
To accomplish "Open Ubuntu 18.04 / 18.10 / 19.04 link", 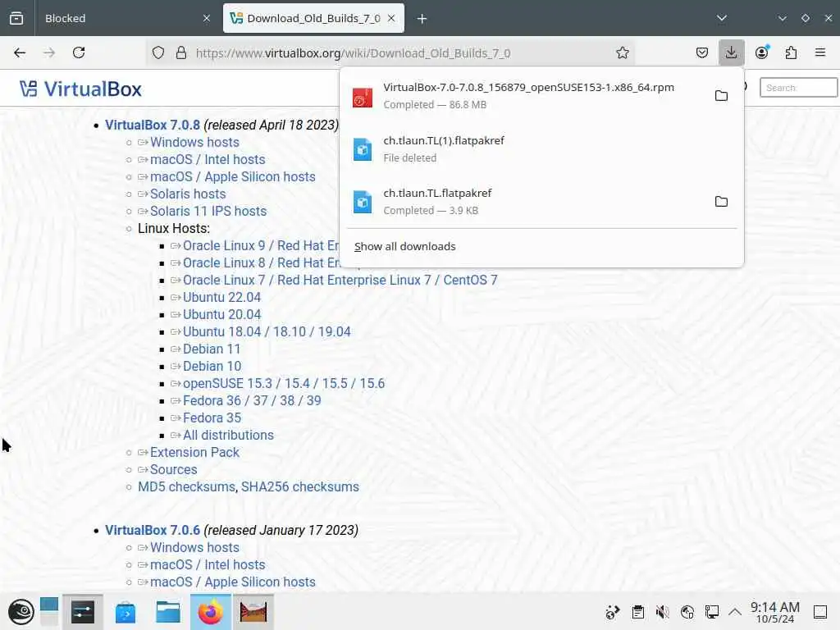I will point(267,331).
